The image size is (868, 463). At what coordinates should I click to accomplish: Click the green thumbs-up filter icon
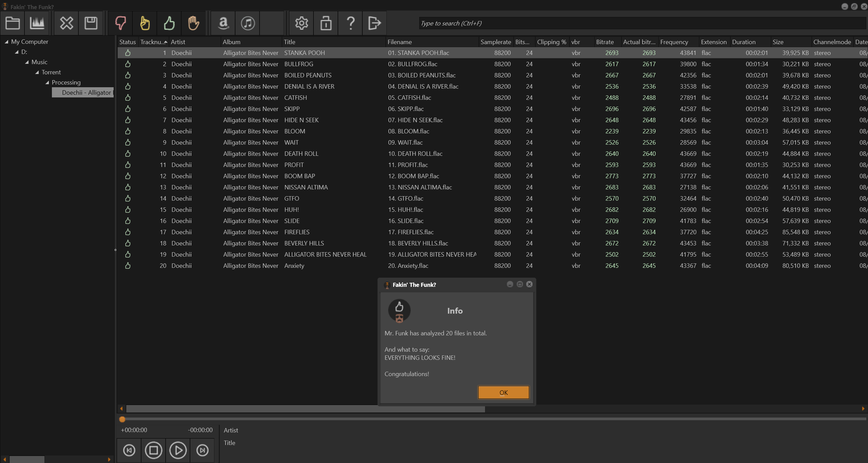[x=169, y=23]
